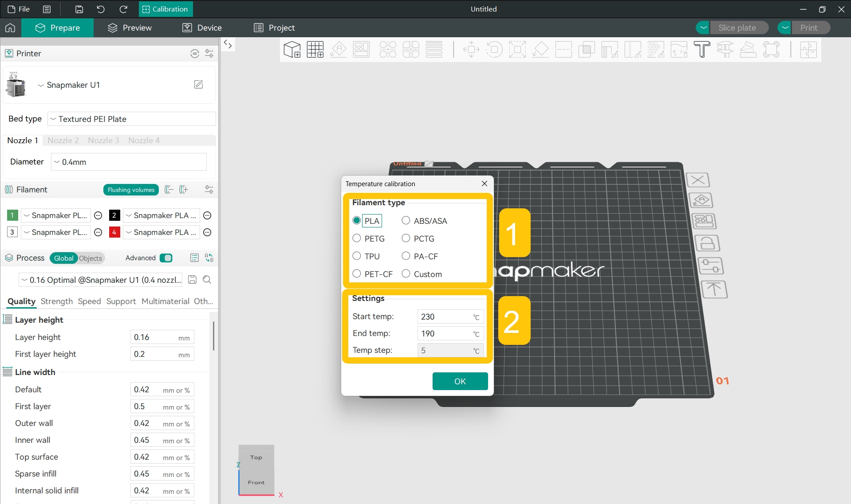Viewport: 851px width, 504px height.
Task: Select the ABS/ASA radio button
Action: coord(406,221)
